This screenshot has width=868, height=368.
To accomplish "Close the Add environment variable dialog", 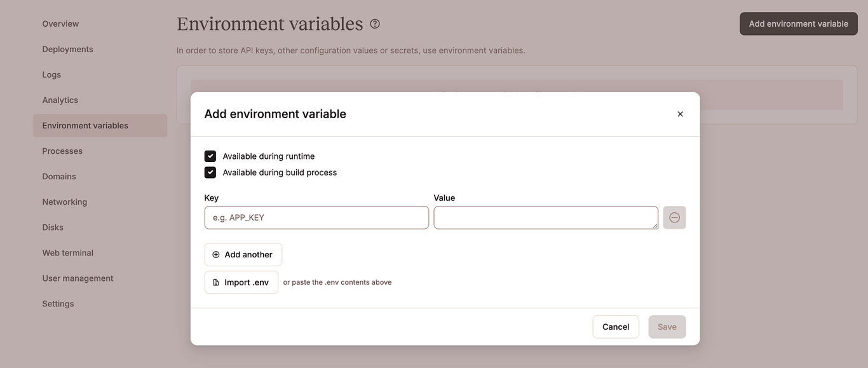I will (x=680, y=114).
